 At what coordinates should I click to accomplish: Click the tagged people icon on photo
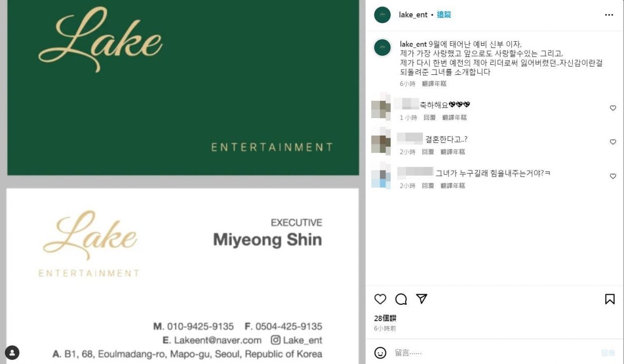tap(12, 352)
